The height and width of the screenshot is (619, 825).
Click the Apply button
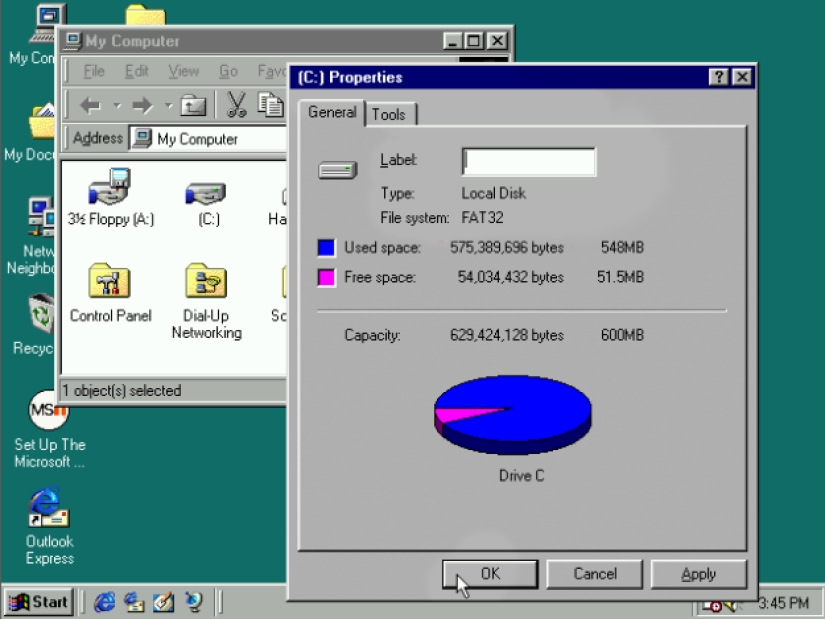698,574
